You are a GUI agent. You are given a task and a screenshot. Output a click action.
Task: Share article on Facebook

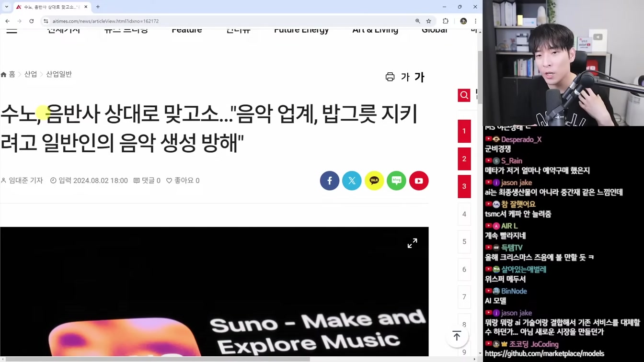pos(330,181)
